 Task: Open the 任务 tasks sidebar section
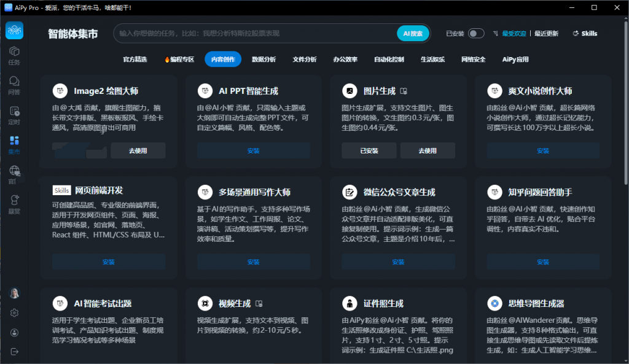coord(15,56)
